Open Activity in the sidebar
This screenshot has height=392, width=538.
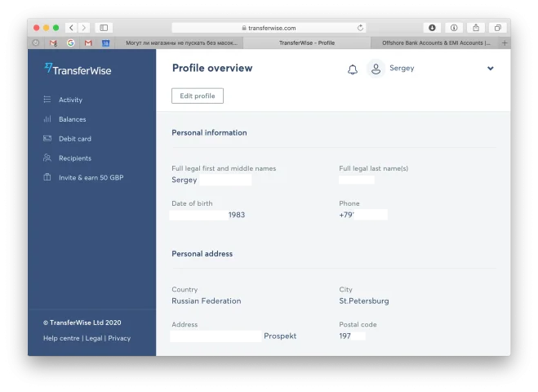[70, 100]
